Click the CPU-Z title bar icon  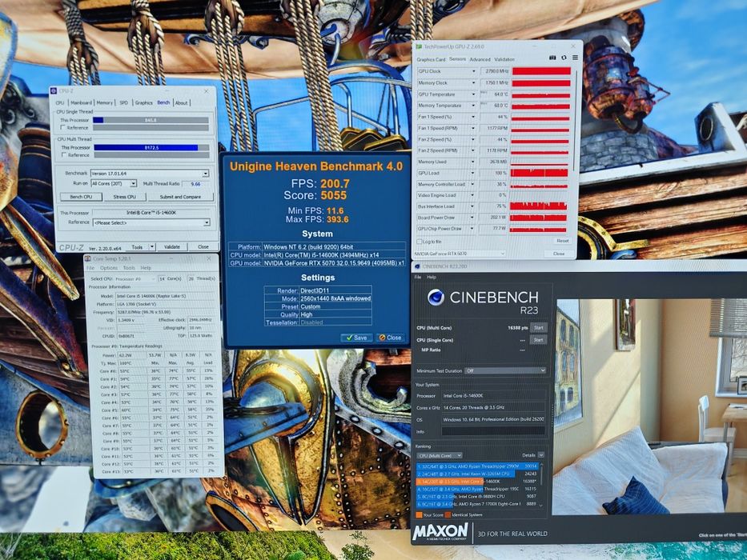[x=54, y=91]
